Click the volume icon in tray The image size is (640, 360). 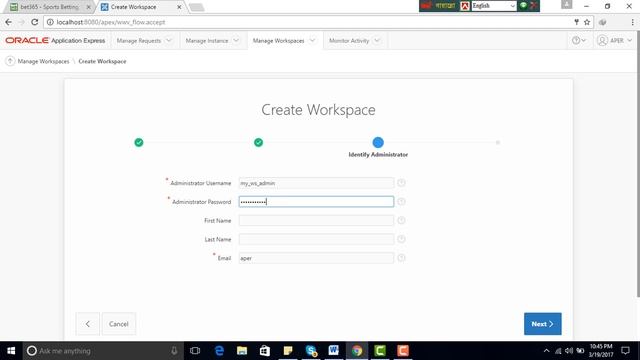click(569, 351)
